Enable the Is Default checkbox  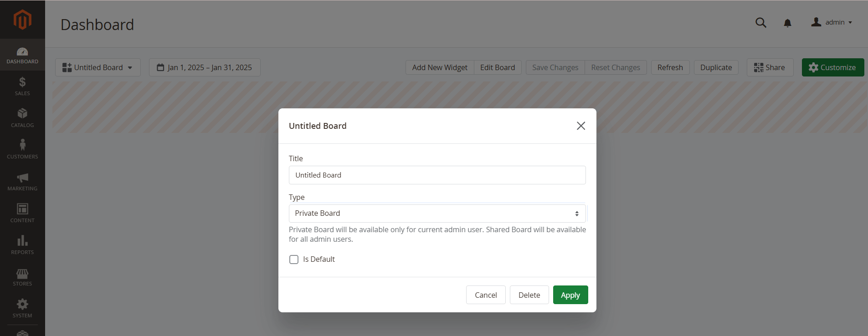tap(294, 260)
